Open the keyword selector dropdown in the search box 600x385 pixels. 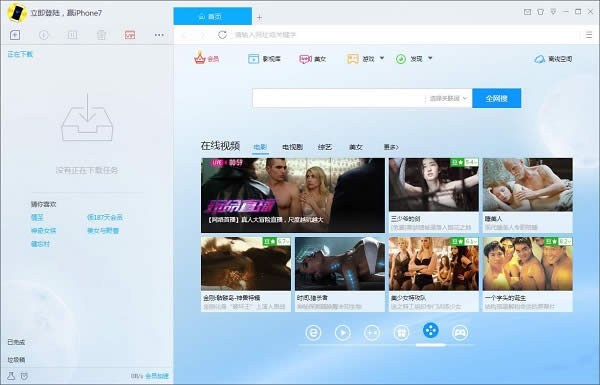pyautogui.click(x=448, y=98)
